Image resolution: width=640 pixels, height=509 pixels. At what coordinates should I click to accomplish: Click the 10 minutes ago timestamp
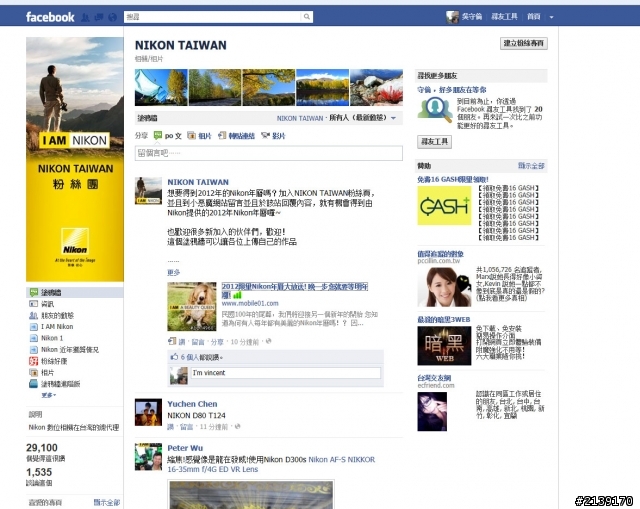click(x=244, y=342)
